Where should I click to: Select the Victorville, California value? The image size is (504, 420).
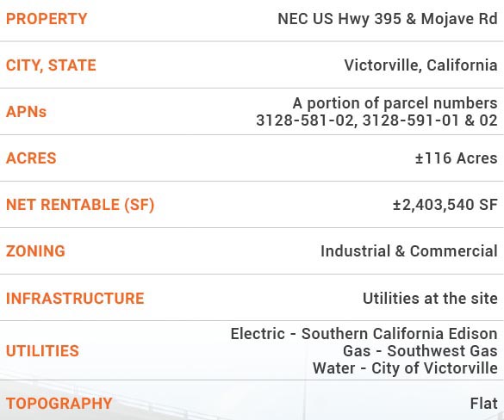pyautogui.click(x=420, y=65)
